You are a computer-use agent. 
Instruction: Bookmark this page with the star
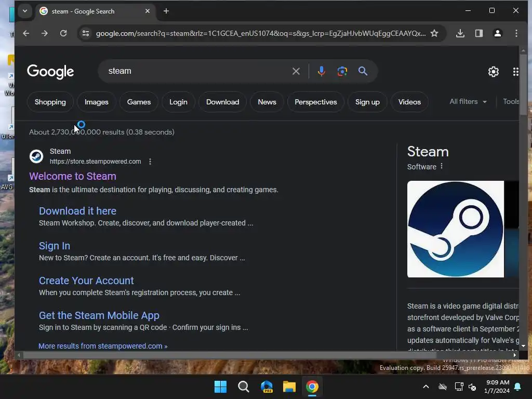tap(434, 33)
